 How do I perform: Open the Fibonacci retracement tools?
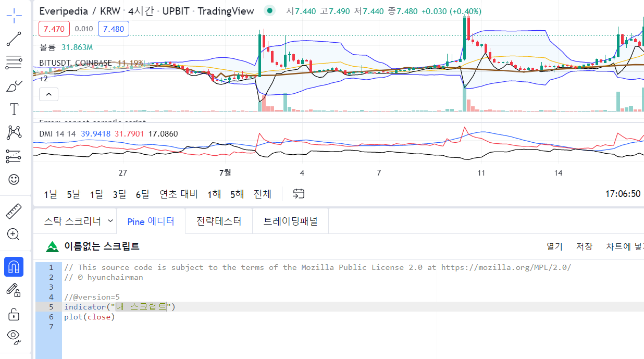[14, 62]
